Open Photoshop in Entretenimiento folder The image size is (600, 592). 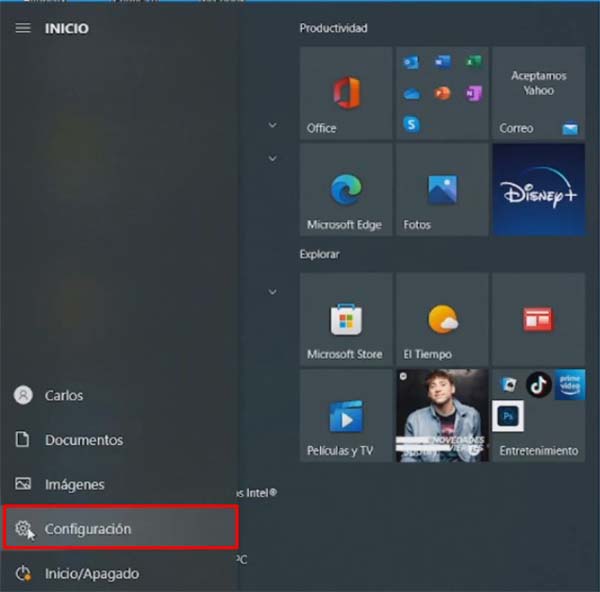[x=508, y=416]
